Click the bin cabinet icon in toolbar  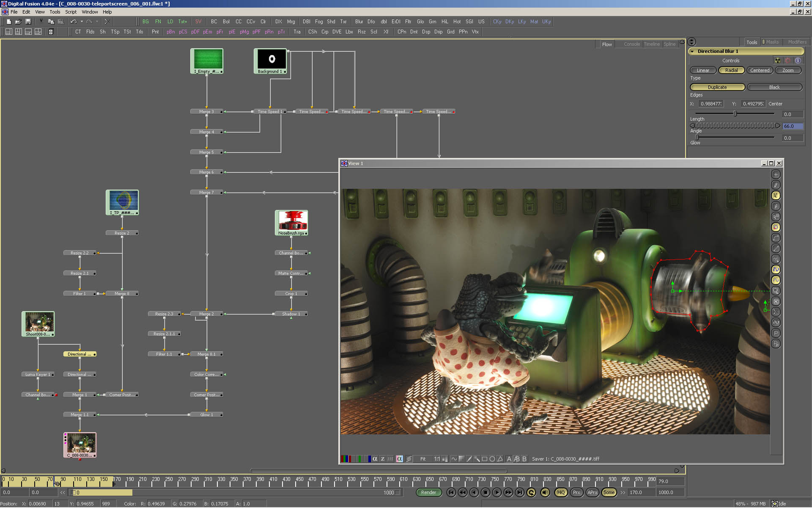[x=51, y=32]
